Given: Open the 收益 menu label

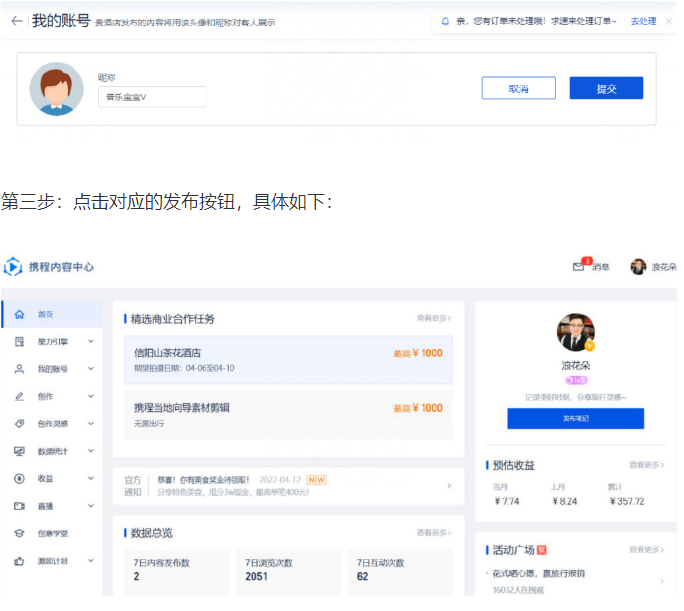Looking at the screenshot, I should coord(45,478).
